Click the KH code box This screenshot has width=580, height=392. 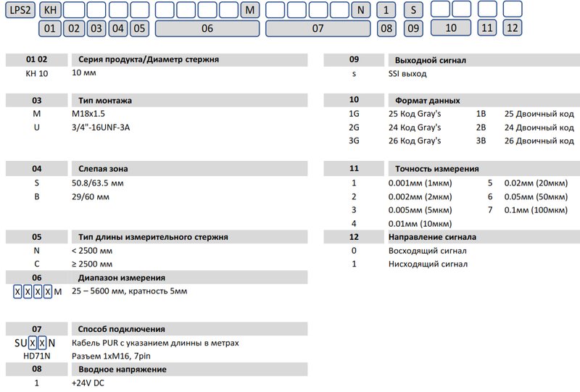click(50, 10)
